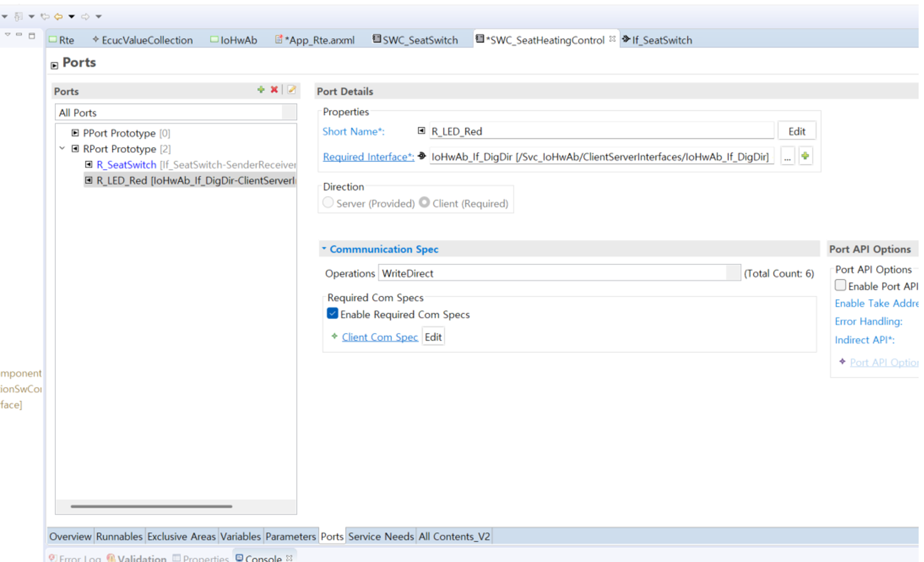The height and width of the screenshot is (562, 924).
Task: Collapse the RPort Prototype tree node
Action: coord(62,148)
